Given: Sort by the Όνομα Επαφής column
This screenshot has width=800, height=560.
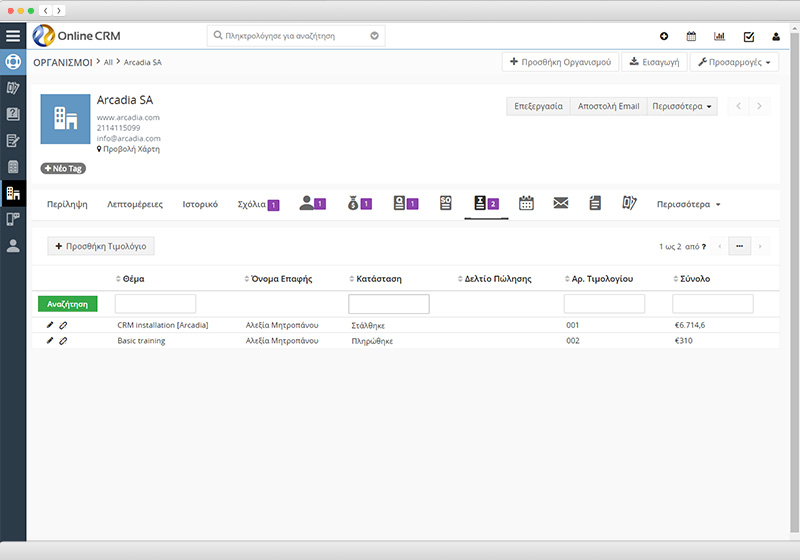Looking at the screenshot, I should [x=278, y=278].
